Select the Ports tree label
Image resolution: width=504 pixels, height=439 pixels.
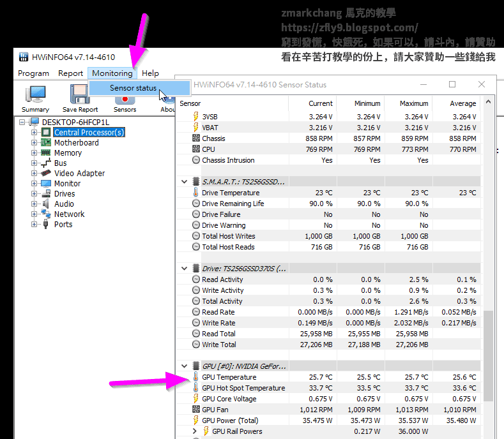(x=63, y=225)
